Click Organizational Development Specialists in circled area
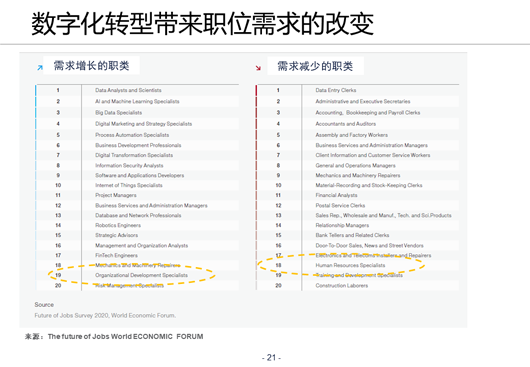The height and width of the screenshot is (367, 530). coord(141,275)
